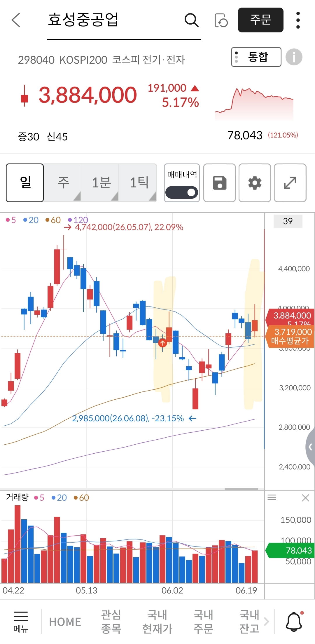Select the 120-day moving average legend
The image size is (315, 644).
78,220
